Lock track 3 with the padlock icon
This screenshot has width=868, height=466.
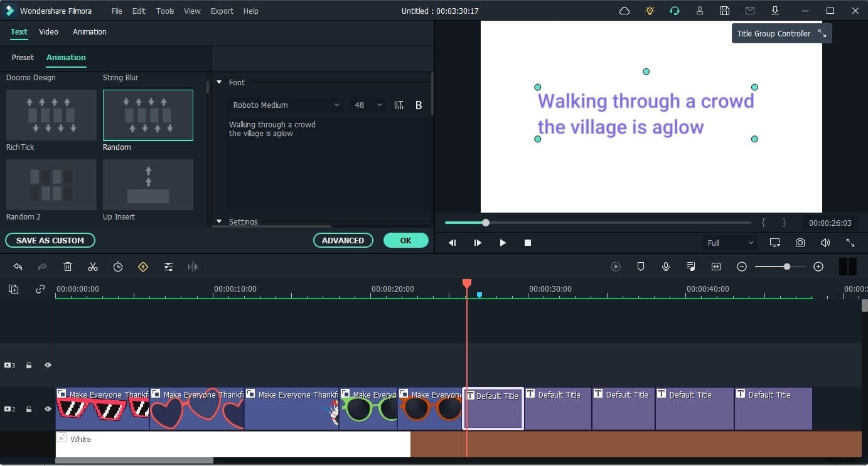28,364
